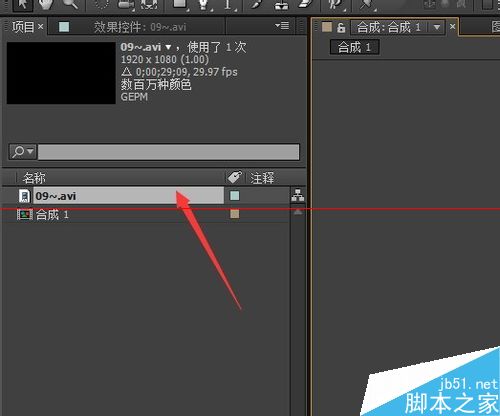Expand the 09~.avi usage dropdown arrow
Screen dimensions: 500x416
click(x=168, y=47)
